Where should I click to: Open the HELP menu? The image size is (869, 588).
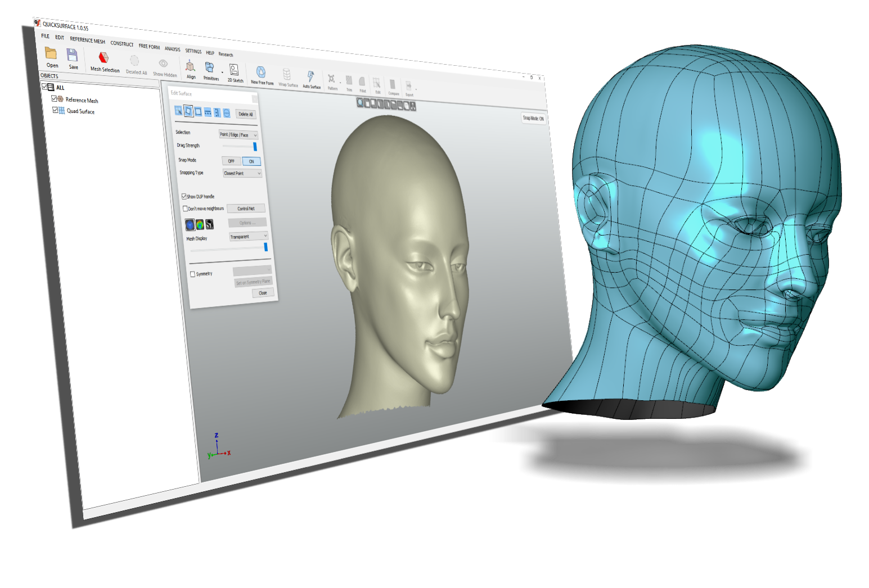tap(210, 53)
